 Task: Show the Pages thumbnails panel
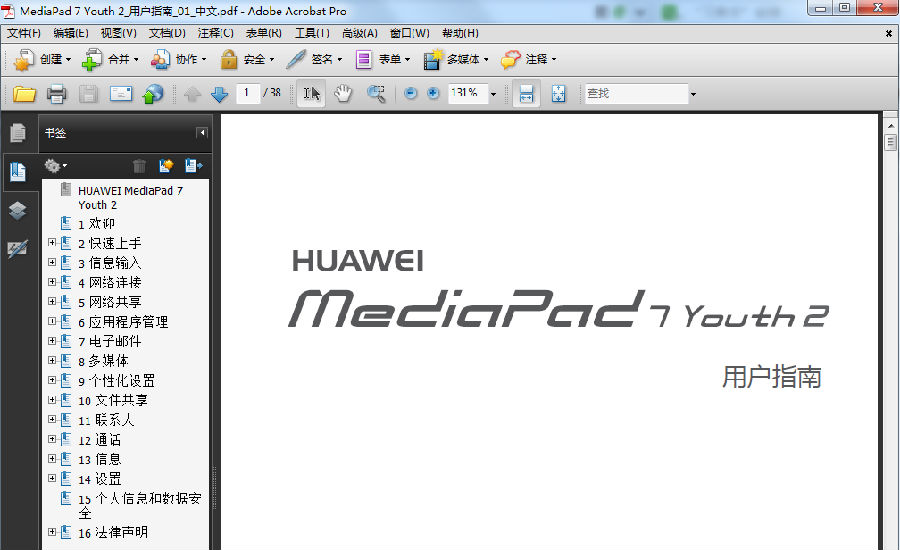click(18, 133)
